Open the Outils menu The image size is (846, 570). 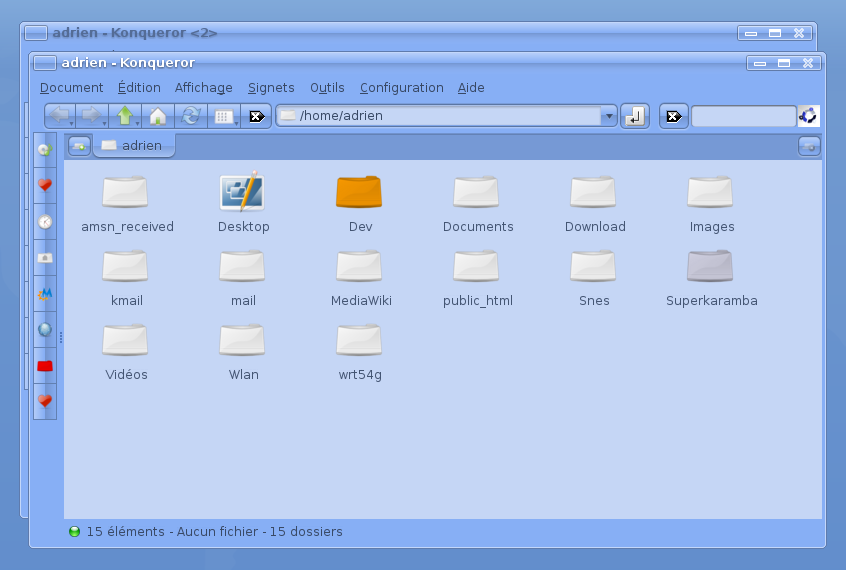(x=327, y=87)
